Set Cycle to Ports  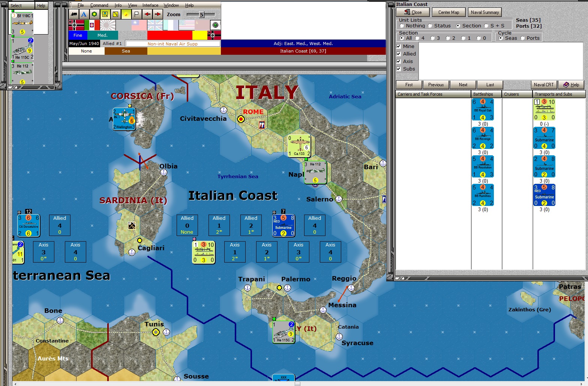coord(530,38)
